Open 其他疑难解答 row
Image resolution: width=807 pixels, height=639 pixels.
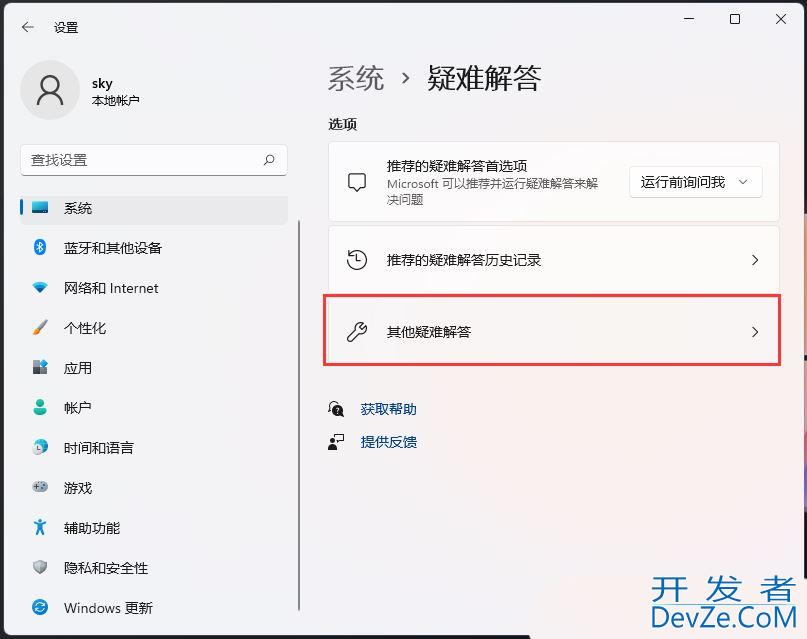coord(552,330)
